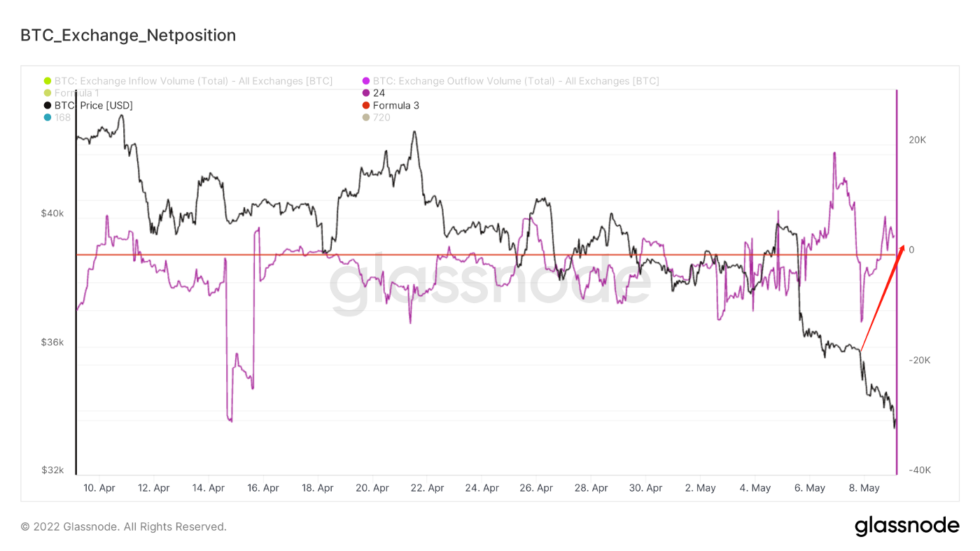Click the BTC_Exchange_Netposition chart title
This screenshot has height=551, width=980.
coord(128,35)
